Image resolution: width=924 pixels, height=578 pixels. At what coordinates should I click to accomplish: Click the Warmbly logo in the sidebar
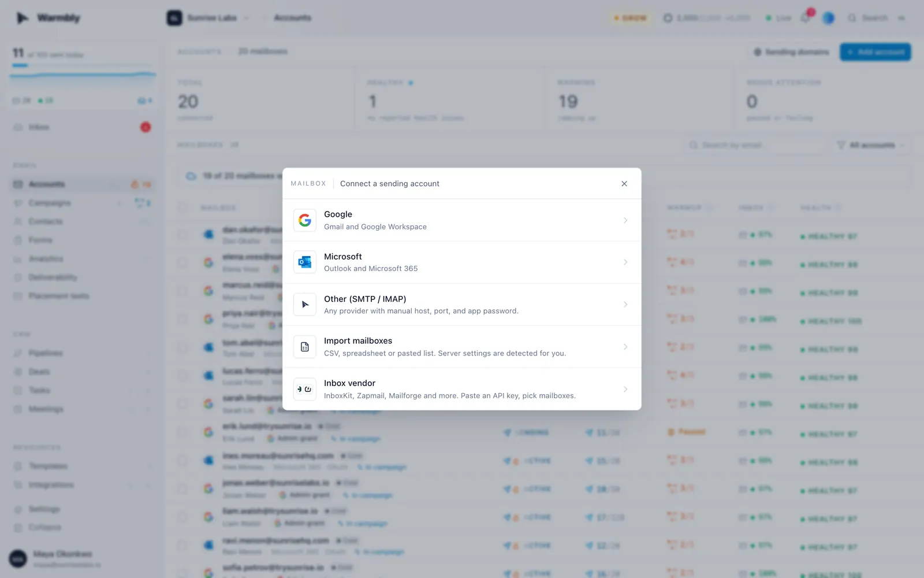49,18
